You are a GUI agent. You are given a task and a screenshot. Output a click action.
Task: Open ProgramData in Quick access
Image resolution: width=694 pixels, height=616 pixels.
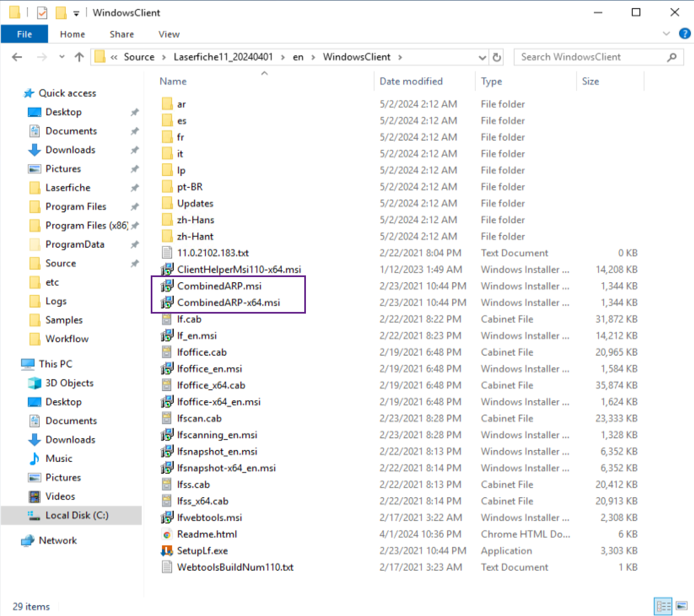(x=75, y=244)
